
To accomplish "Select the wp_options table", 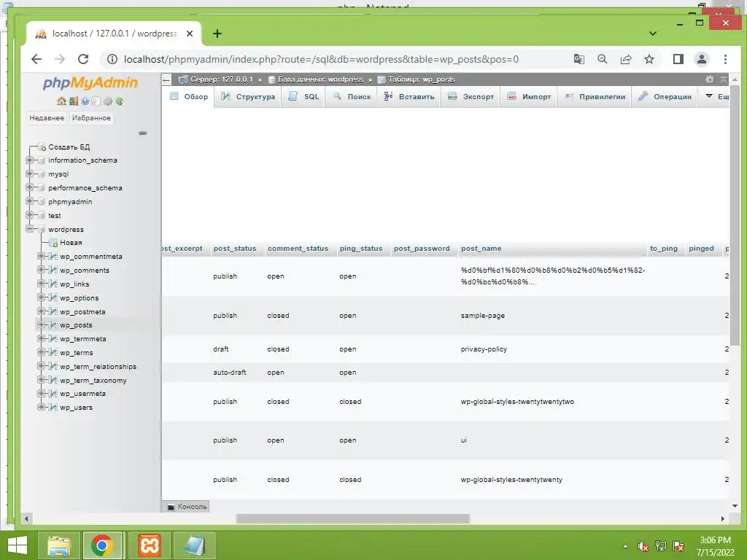I will [x=79, y=297].
